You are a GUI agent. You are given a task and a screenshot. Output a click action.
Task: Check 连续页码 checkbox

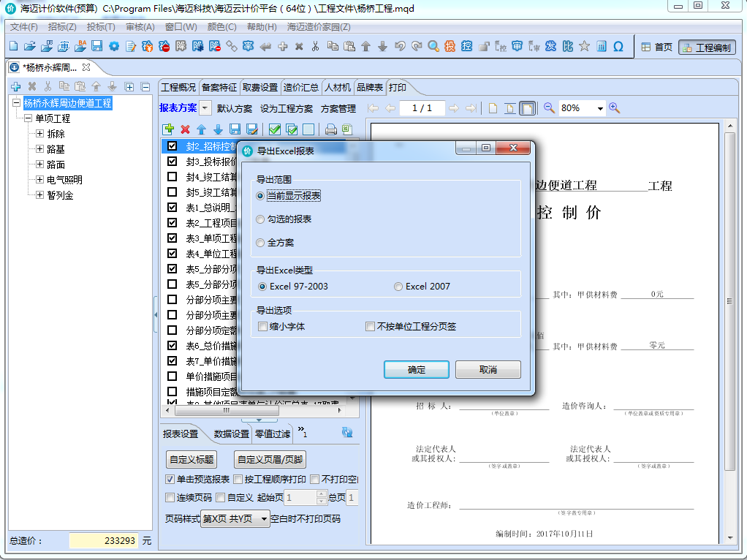170,498
